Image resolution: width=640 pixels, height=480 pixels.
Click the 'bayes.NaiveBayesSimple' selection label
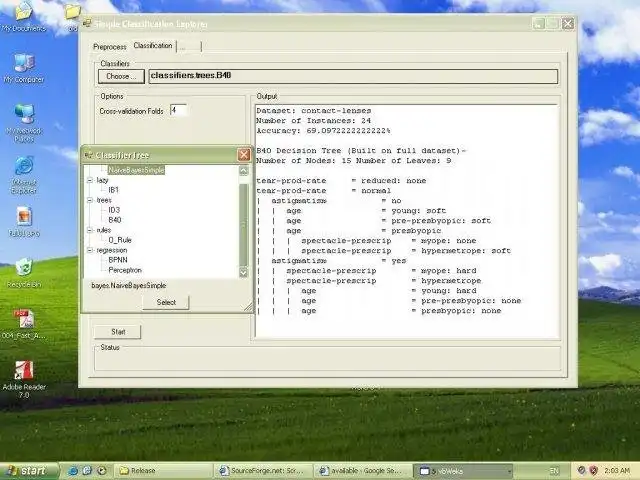(129, 285)
